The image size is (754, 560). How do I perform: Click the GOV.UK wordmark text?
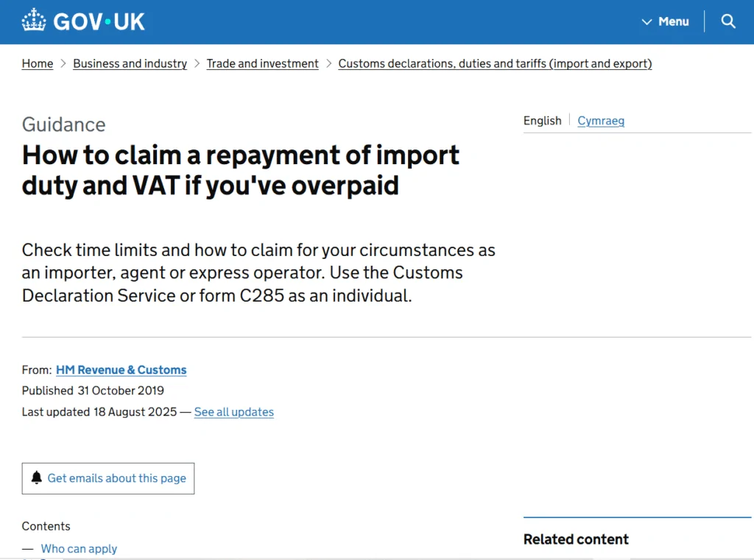pyautogui.click(x=99, y=21)
